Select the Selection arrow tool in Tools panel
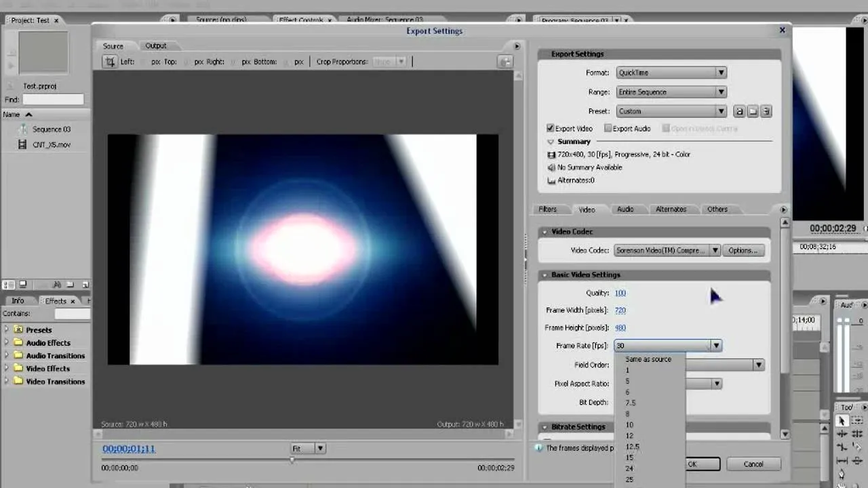 [842, 421]
